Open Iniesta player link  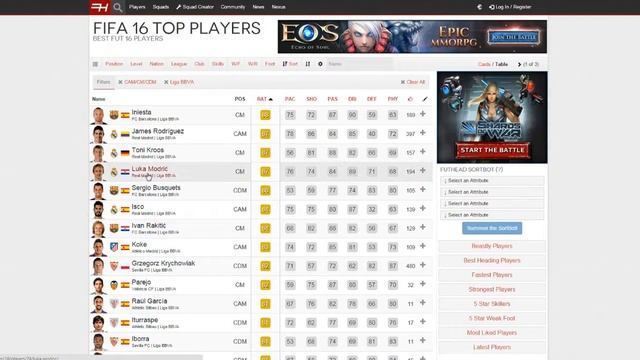(141, 112)
